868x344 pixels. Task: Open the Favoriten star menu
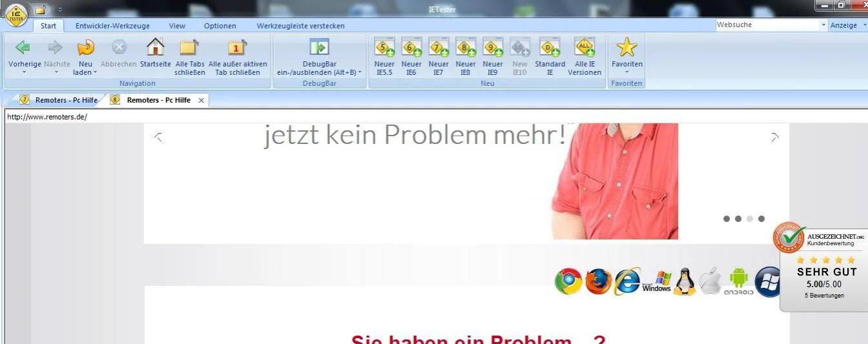point(626,47)
